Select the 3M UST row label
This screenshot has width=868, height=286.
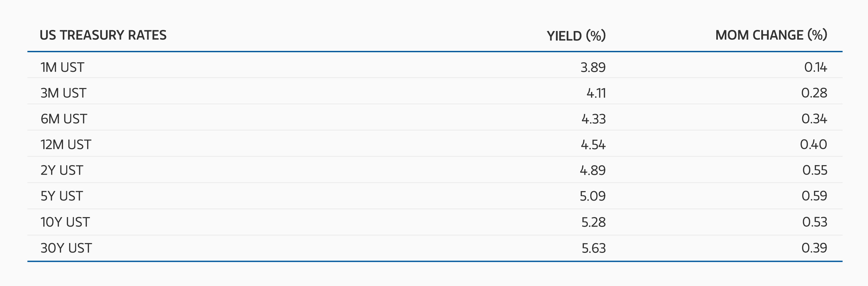click(63, 93)
